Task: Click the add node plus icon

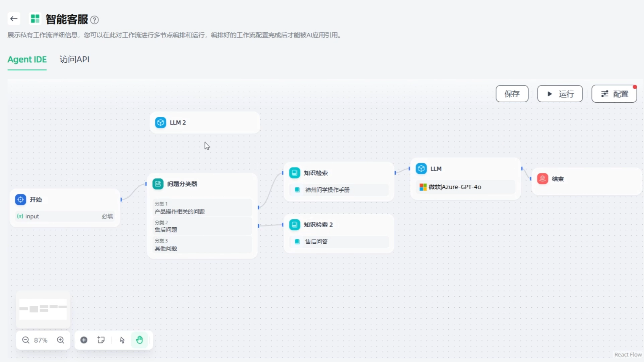Action: pyautogui.click(x=84, y=340)
